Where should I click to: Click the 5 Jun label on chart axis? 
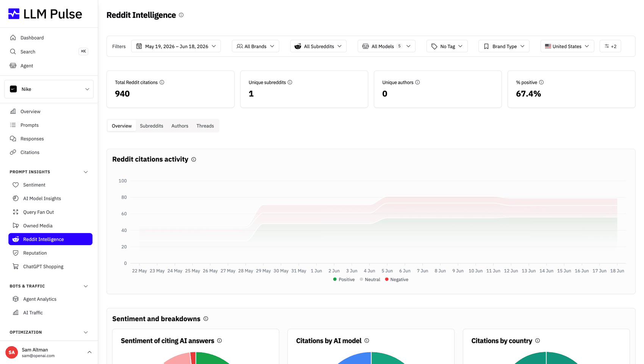point(387,271)
